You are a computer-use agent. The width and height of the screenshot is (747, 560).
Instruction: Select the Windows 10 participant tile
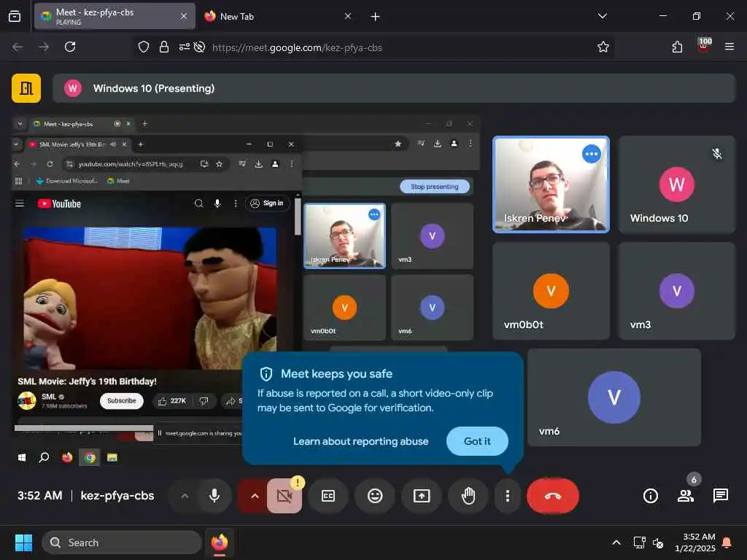[676, 184]
